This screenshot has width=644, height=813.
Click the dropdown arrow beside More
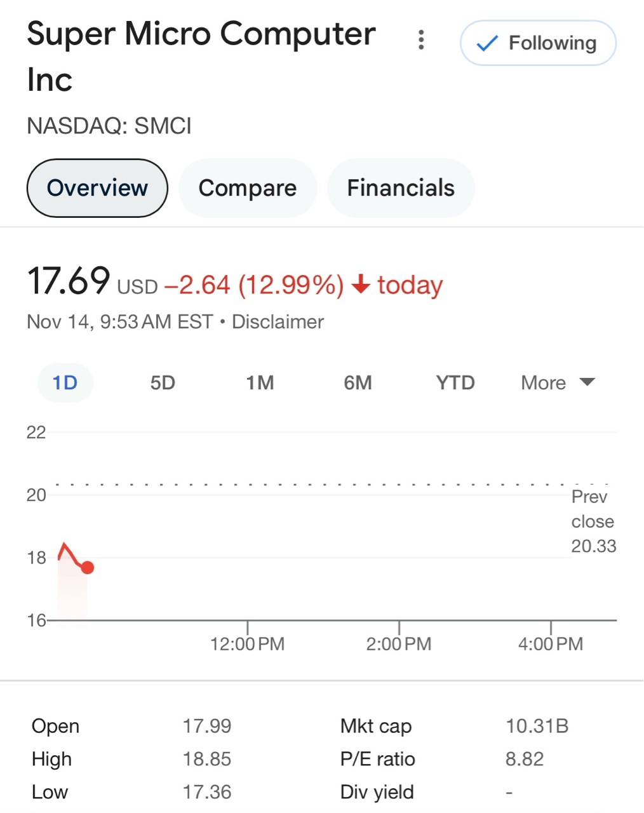click(x=587, y=382)
